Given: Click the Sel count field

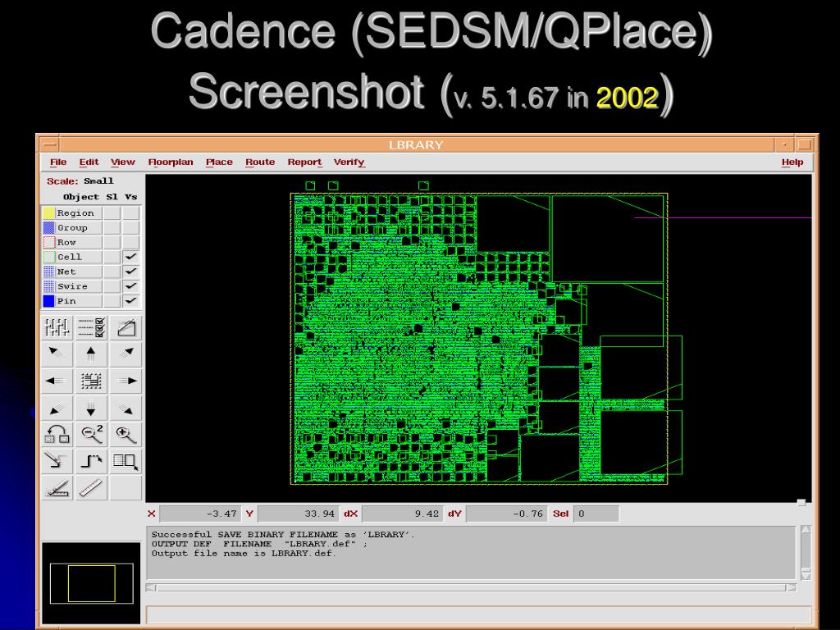Looking at the screenshot, I should [x=596, y=514].
